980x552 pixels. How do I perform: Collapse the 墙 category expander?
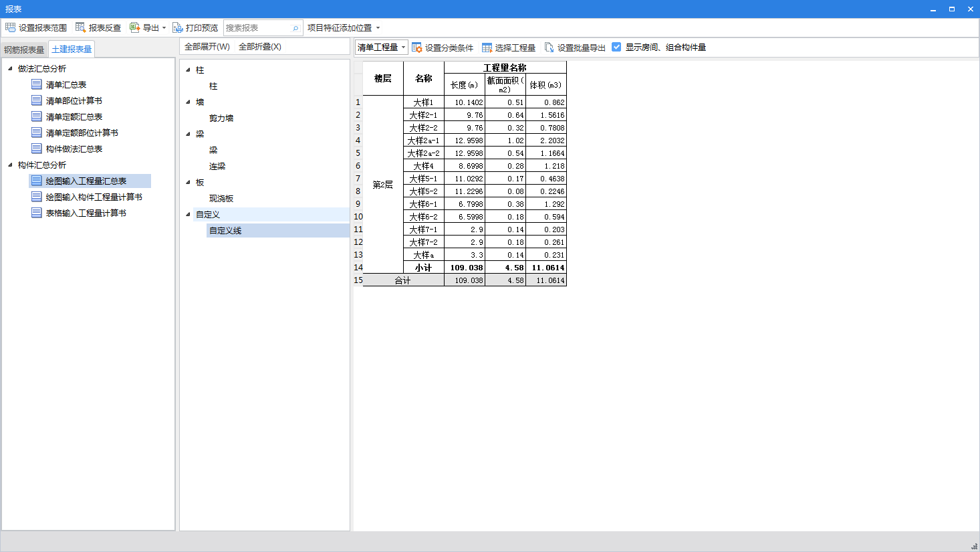tap(188, 102)
